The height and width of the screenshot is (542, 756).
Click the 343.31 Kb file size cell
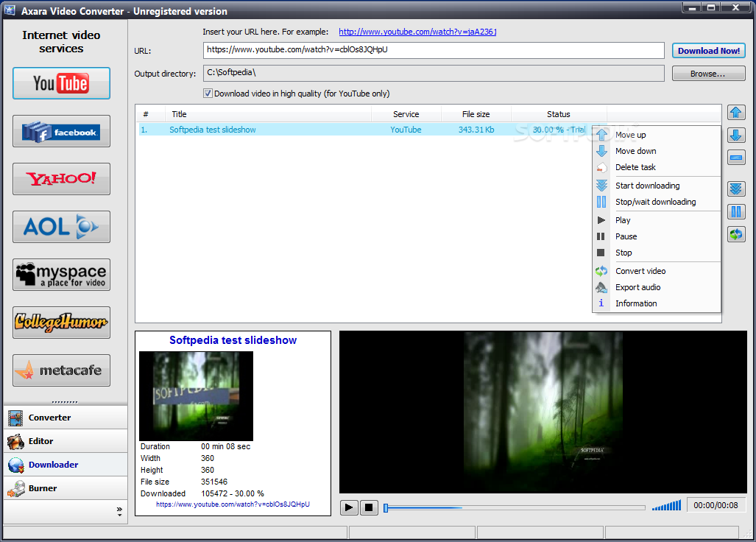click(476, 130)
